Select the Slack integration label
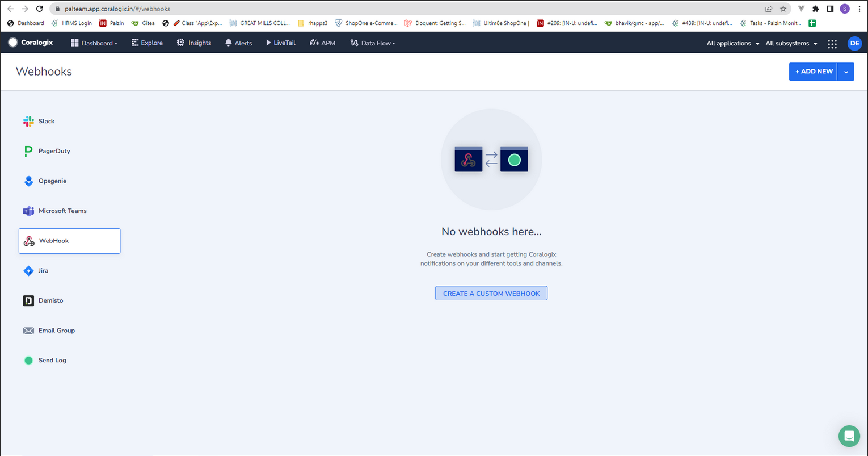Viewport: 868px width, 456px height. (47, 122)
